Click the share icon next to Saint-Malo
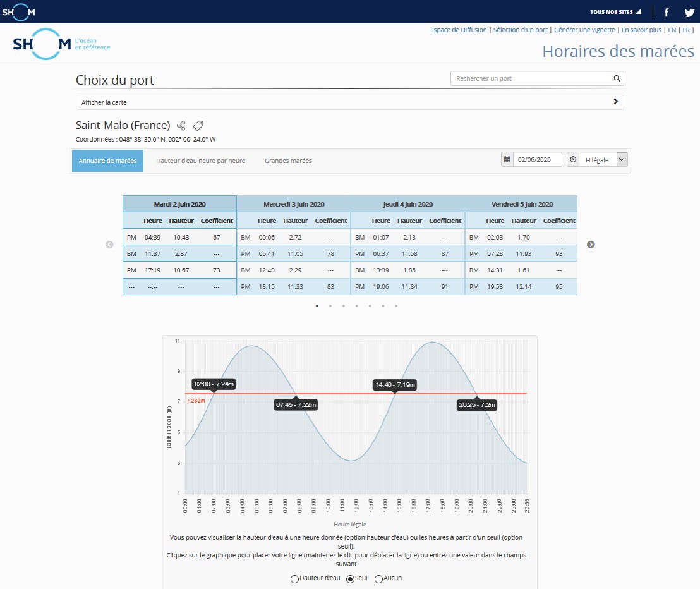700x589 pixels. coord(181,125)
